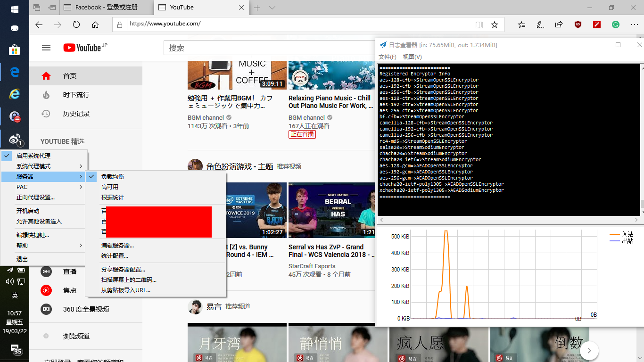Open 编辑服务器... in the submenu
This screenshot has height=362, width=644.
(156, 246)
